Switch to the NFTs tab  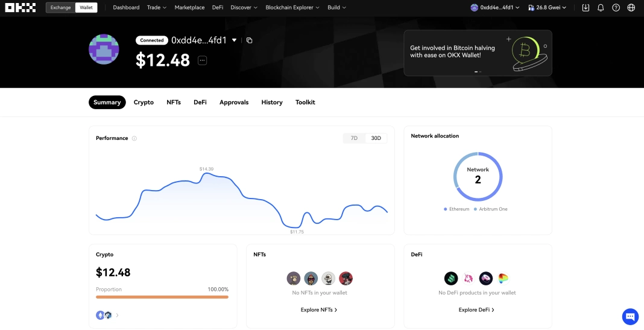[x=173, y=103]
